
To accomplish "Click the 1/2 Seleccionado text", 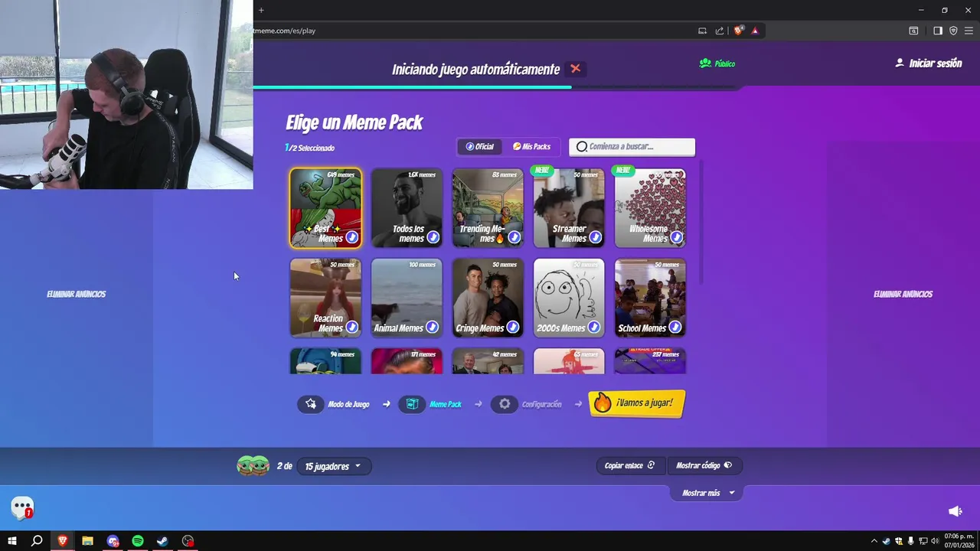I will (x=310, y=148).
